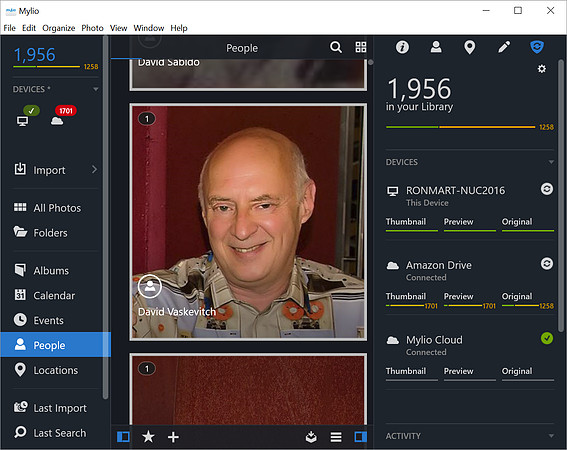Click sync icon for Amazon Drive
The image size is (567, 450).
pyautogui.click(x=546, y=263)
